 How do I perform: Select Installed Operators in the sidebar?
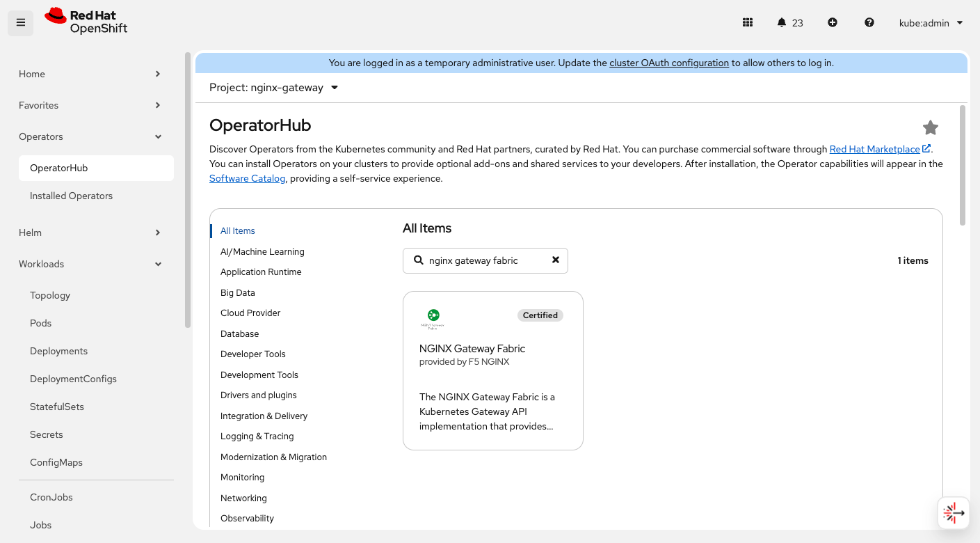tap(71, 196)
